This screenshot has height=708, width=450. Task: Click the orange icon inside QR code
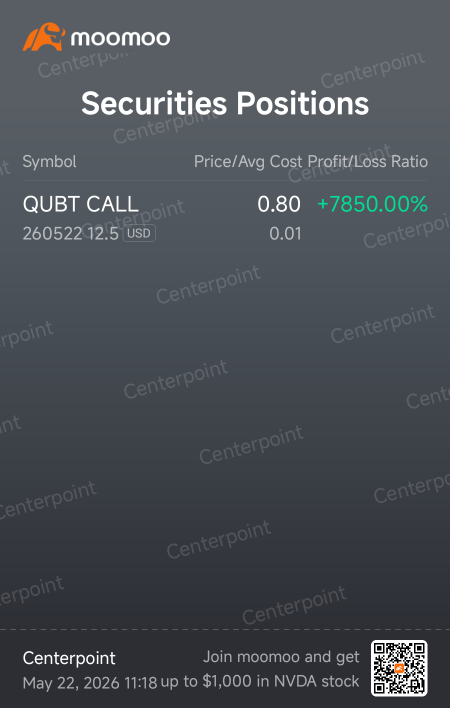(x=399, y=668)
